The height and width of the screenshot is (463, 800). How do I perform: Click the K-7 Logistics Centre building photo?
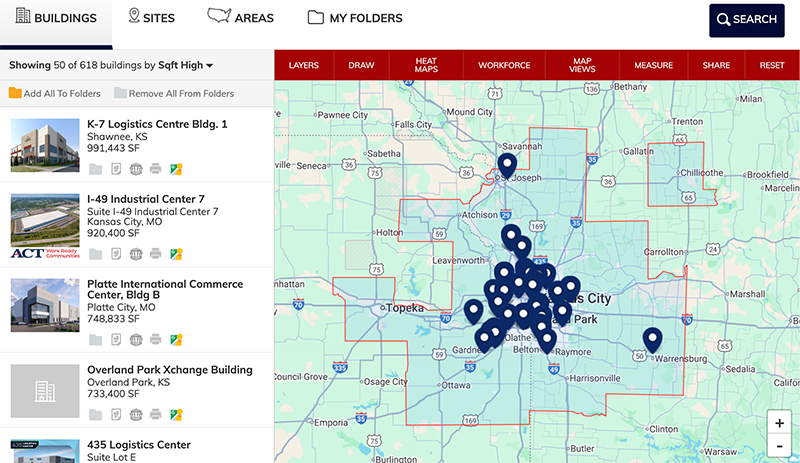click(45, 145)
